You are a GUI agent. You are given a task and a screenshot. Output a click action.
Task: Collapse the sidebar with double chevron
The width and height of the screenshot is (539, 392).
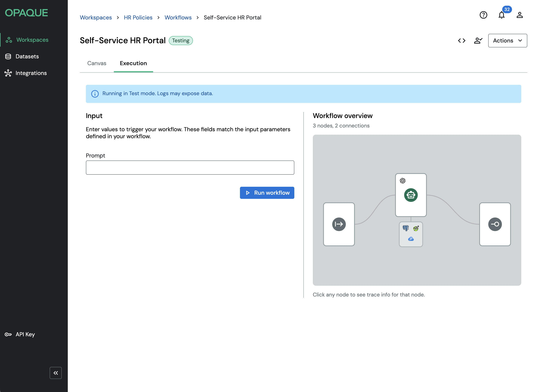point(56,373)
